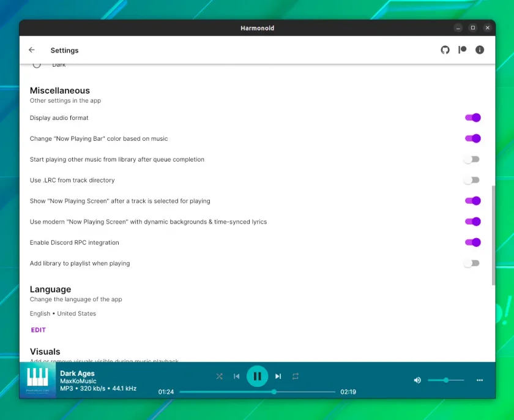Select the Dark theme radio button
The image size is (514, 420).
pos(37,64)
